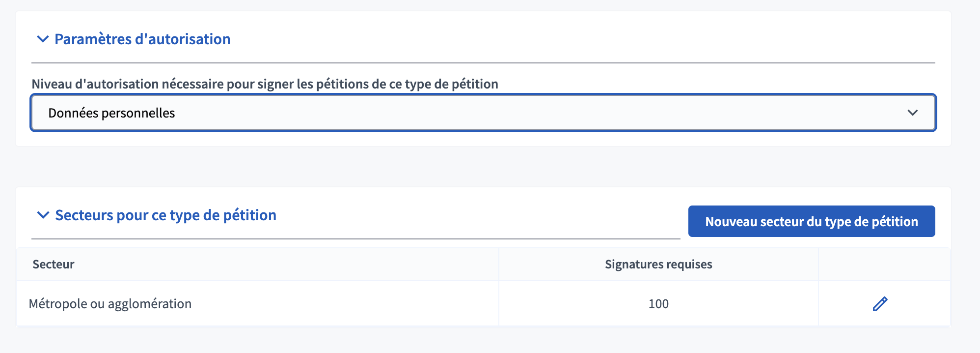
Task: Collapse Paramètres d'autorisation using its chevron
Action: (43, 39)
